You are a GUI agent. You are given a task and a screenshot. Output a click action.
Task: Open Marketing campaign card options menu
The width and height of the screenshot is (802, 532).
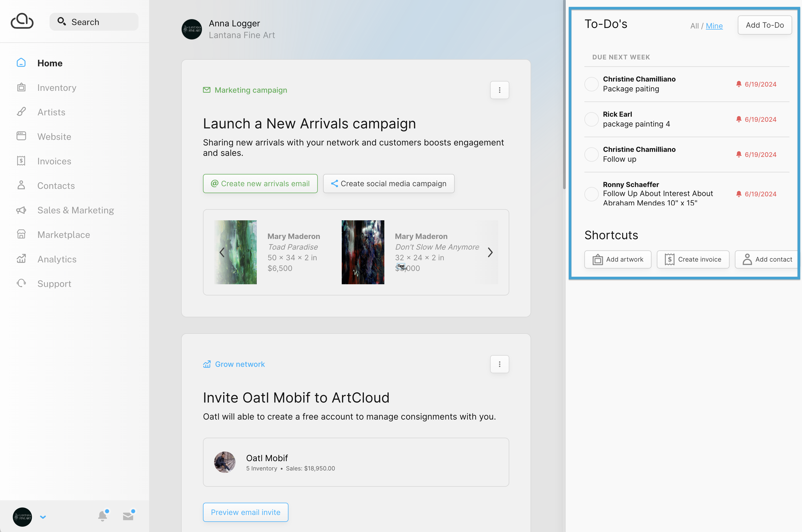pos(499,90)
